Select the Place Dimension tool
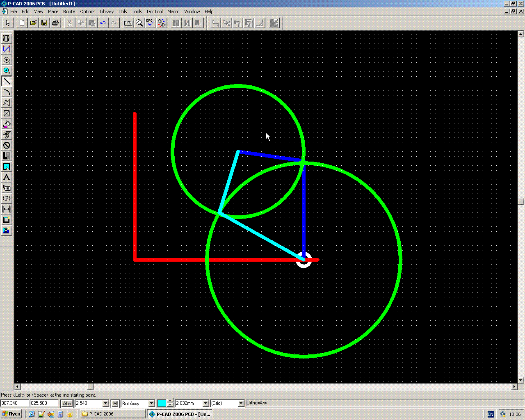Screen dimensions: 525x420 coord(7,209)
